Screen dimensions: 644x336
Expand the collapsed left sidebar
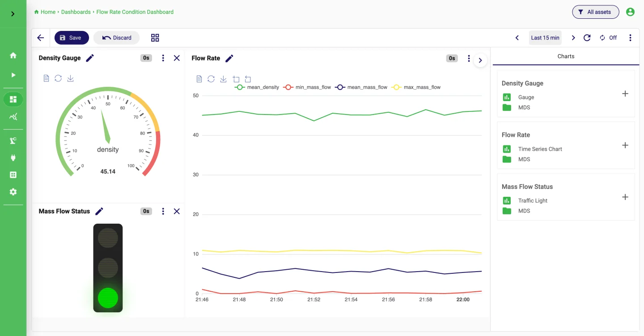[x=13, y=14]
